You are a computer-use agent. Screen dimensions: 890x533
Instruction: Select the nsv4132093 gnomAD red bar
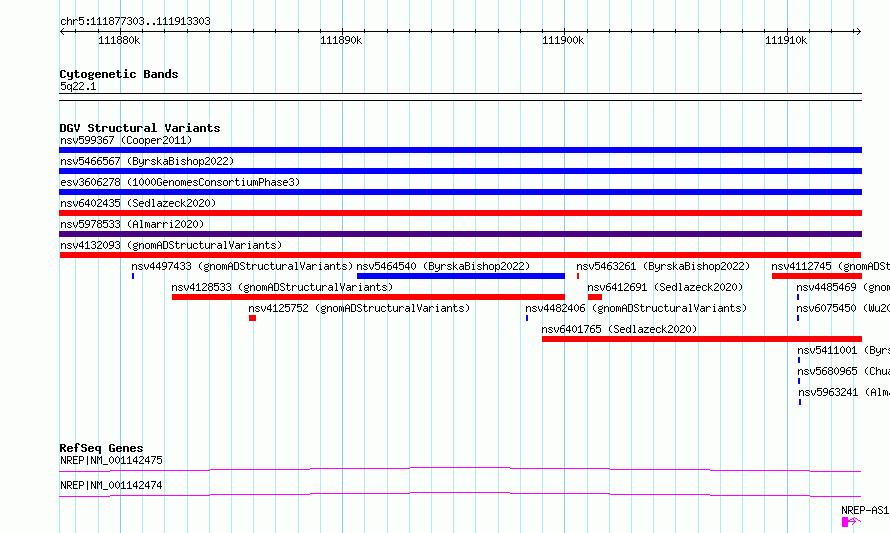tap(460, 255)
